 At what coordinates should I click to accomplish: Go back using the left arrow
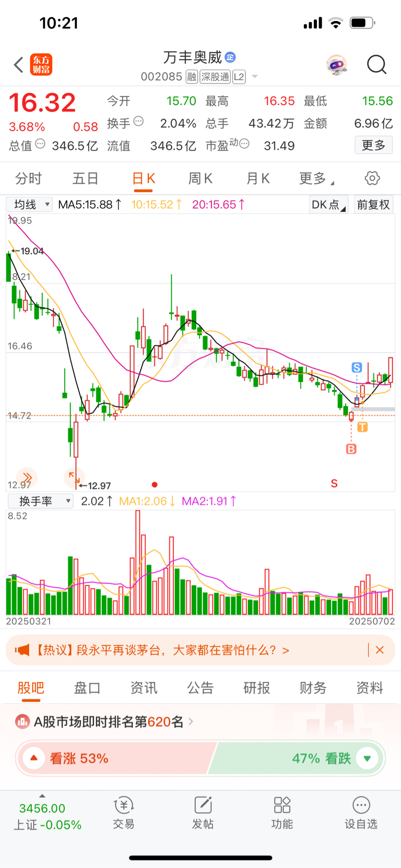[19, 65]
